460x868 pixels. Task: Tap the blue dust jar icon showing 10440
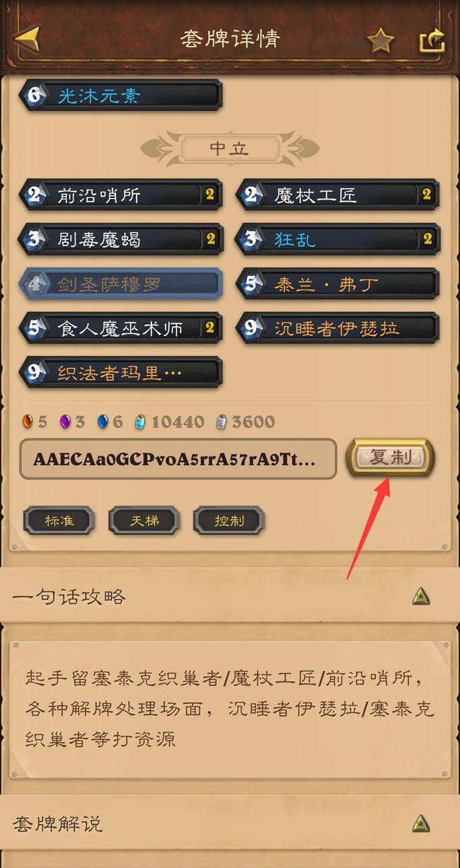click(141, 422)
